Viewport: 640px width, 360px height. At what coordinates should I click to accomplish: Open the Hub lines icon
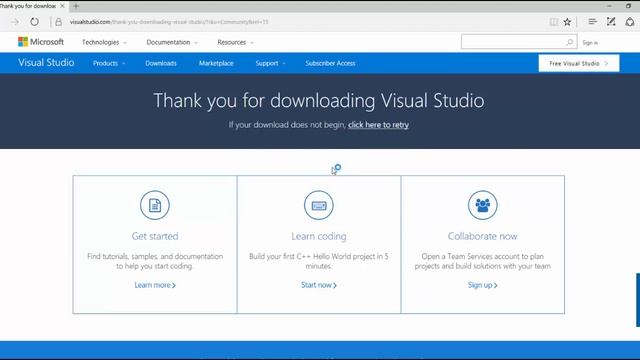point(592,22)
